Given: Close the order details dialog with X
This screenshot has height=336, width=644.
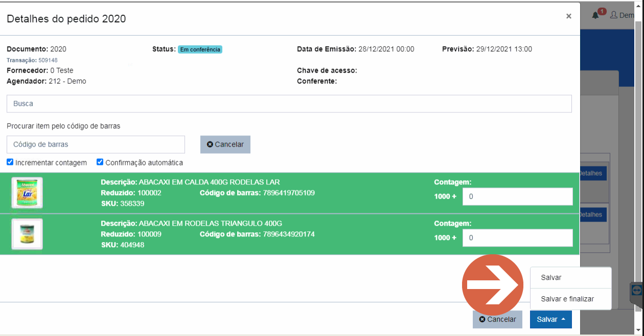Looking at the screenshot, I should coord(568,16).
